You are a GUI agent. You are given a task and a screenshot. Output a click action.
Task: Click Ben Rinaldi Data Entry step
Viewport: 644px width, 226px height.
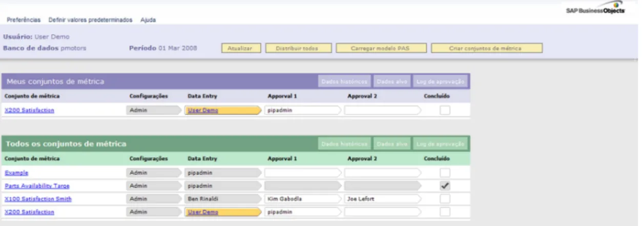[x=223, y=199]
